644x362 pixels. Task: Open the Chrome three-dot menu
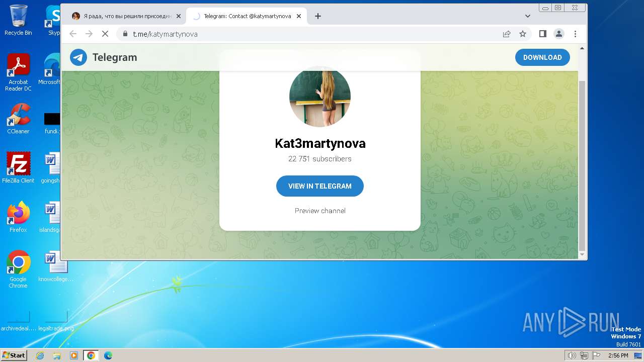coord(575,34)
